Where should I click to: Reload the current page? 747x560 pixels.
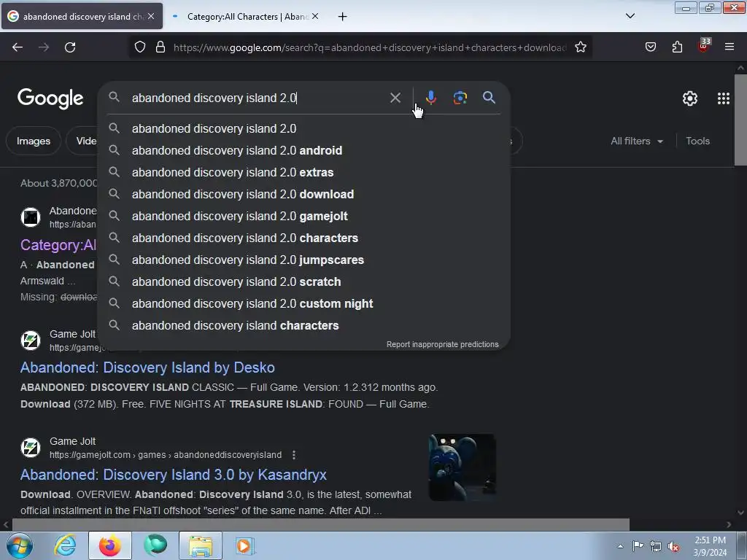70,47
